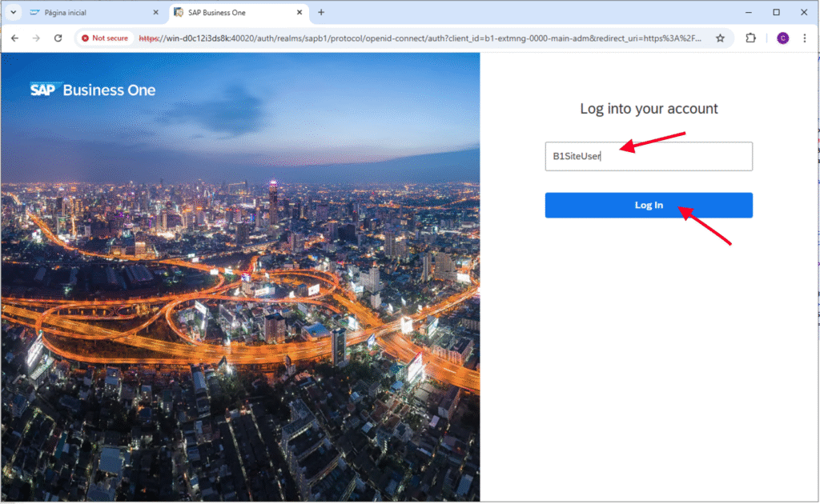Open a new browser tab

coord(321,13)
